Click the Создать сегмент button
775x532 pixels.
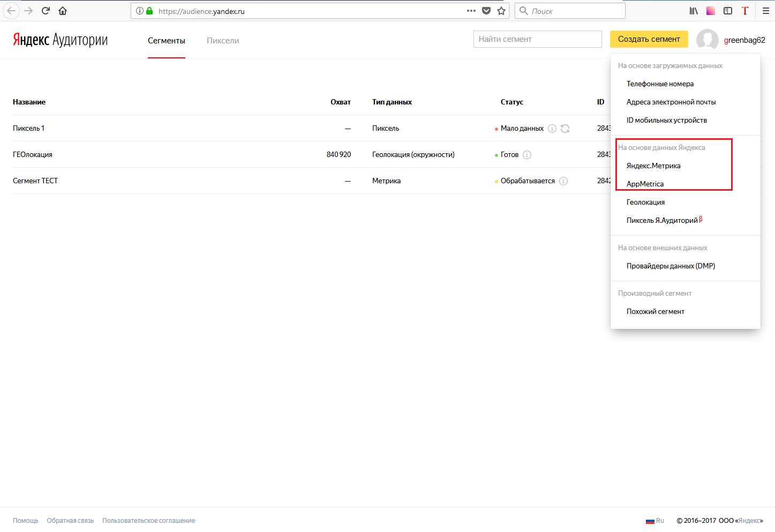click(x=649, y=39)
